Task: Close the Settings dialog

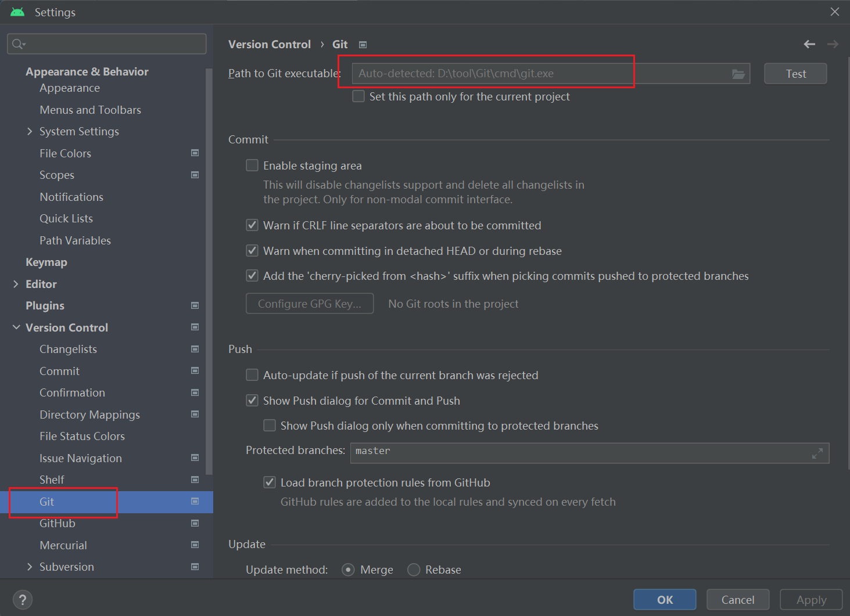Action: [x=835, y=12]
